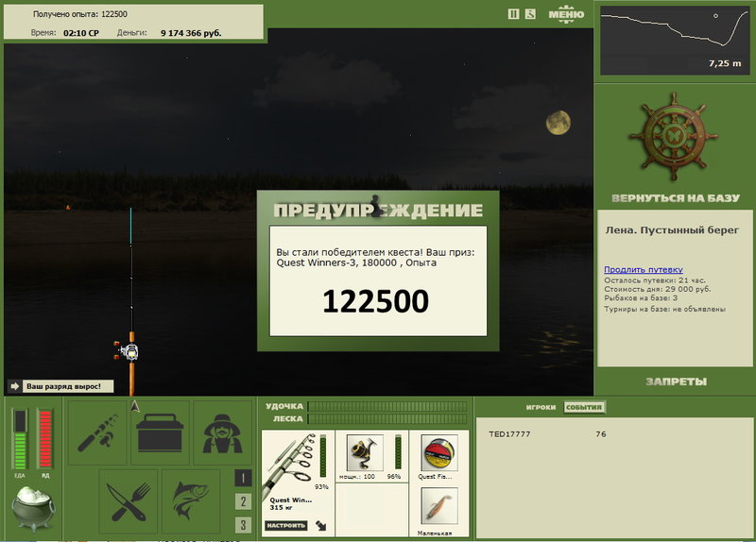Open the fishing rod tackle icon
This screenshot has width=756, height=542.
[98, 432]
